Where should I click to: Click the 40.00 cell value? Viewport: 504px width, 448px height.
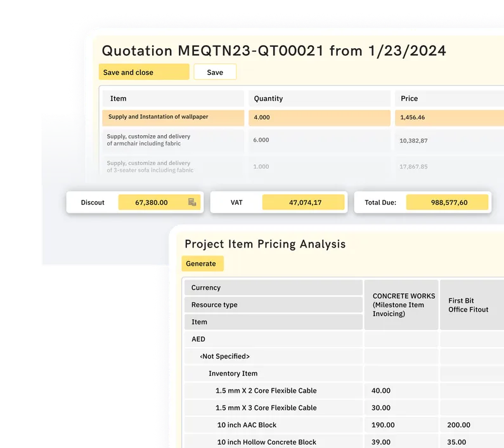coord(381,390)
